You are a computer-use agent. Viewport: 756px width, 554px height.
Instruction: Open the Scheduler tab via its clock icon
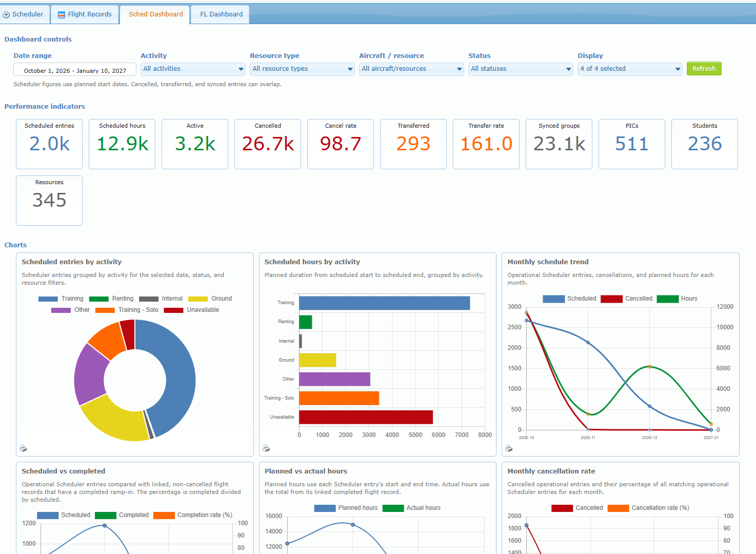pyautogui.click(x=6, y=14)
